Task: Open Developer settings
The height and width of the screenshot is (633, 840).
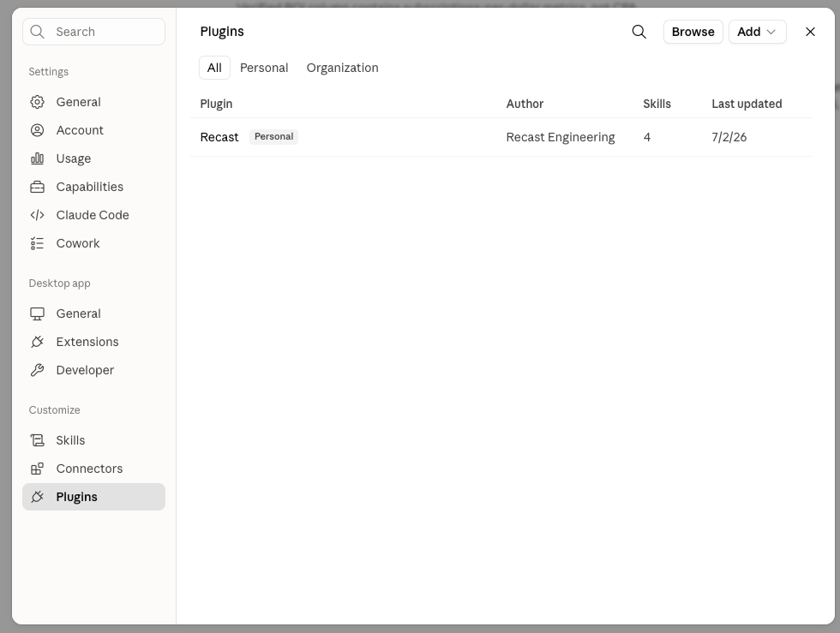Action: [x=93, y=370]
